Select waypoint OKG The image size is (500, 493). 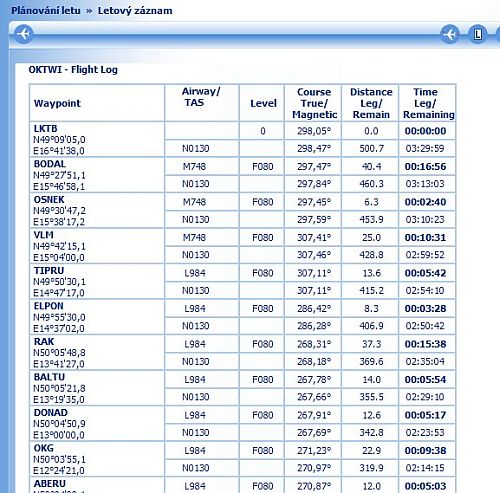(x=43, y=448)
